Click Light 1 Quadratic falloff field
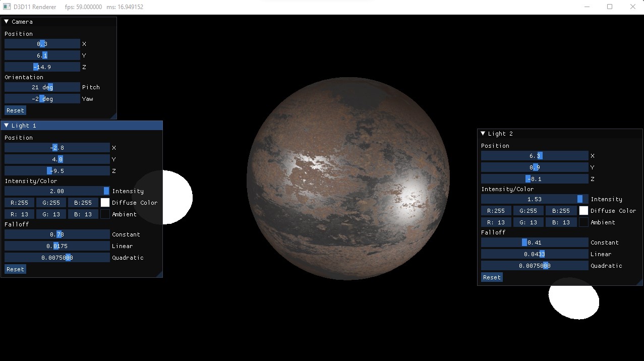 [x=57, y=257]
